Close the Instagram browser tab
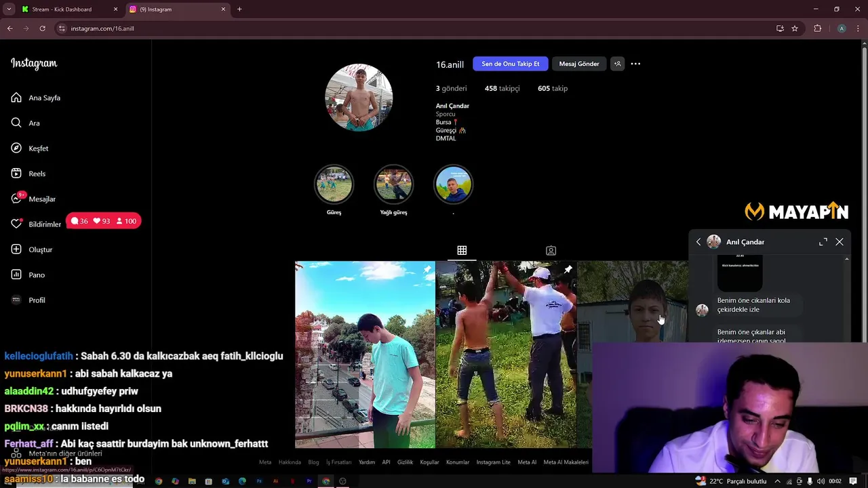 pyautogui.click(x=223, y=9)
